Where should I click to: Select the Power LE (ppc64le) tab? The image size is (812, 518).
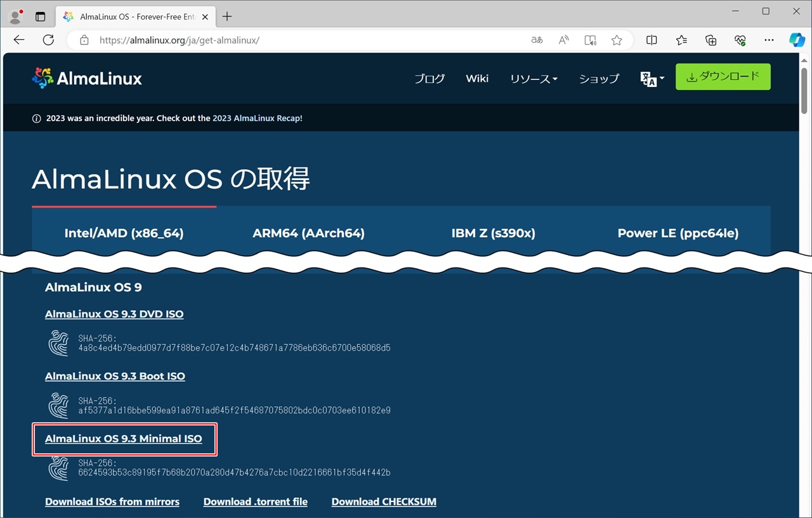coord(678,233)
